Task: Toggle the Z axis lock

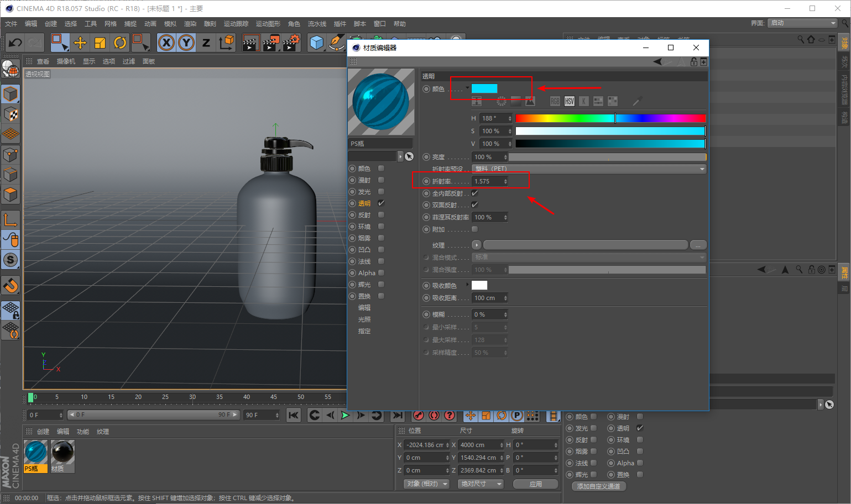Action: coord(206,43)
